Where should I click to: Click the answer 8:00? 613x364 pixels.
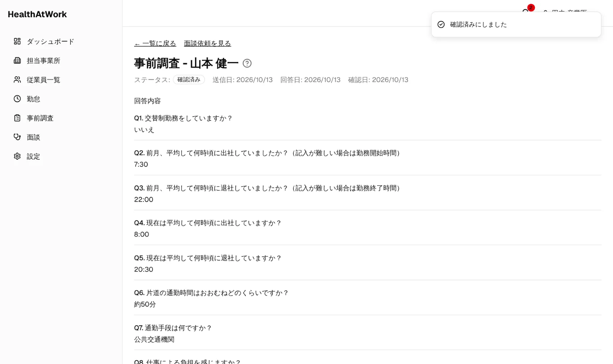(x=141, y=234)
